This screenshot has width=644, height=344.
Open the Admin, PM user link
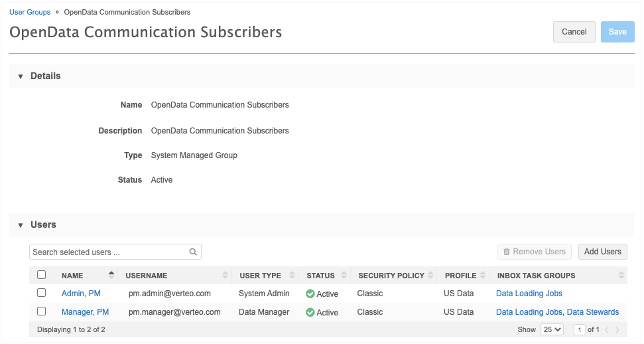(x=81, y=294)
